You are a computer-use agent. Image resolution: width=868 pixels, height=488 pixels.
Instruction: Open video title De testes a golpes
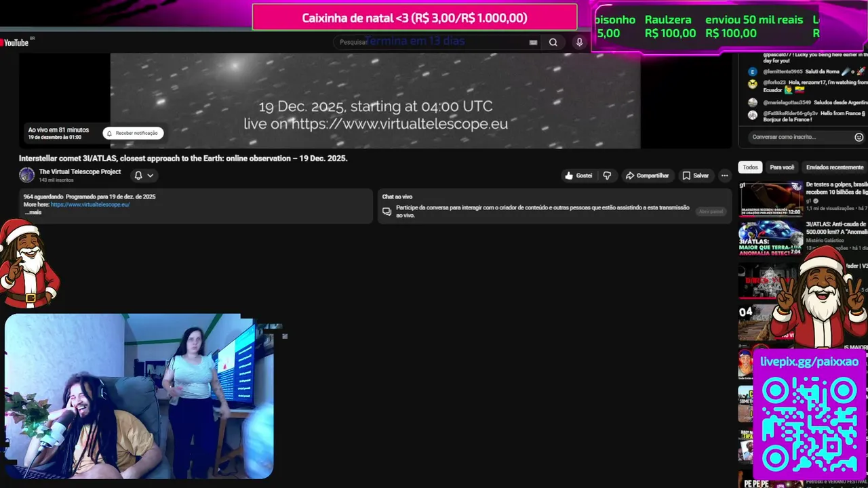pos(836,188)
